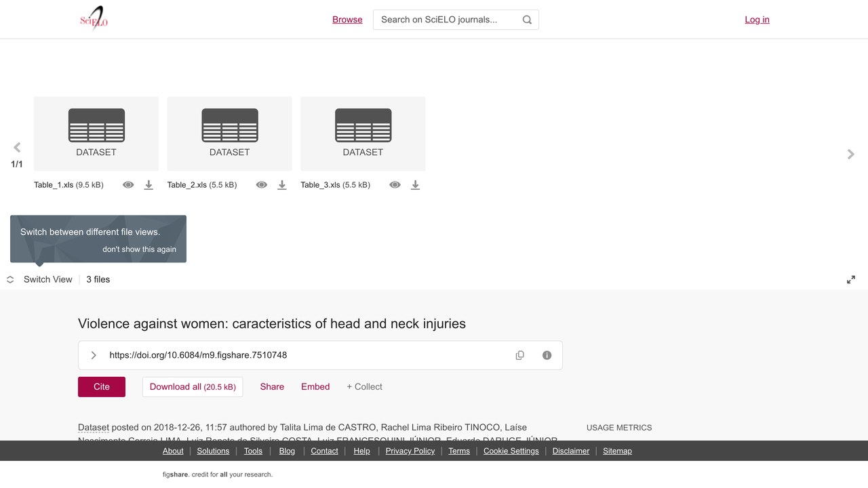Expand the DOI field chevron

pyautogui.click(x=94, y=355)
